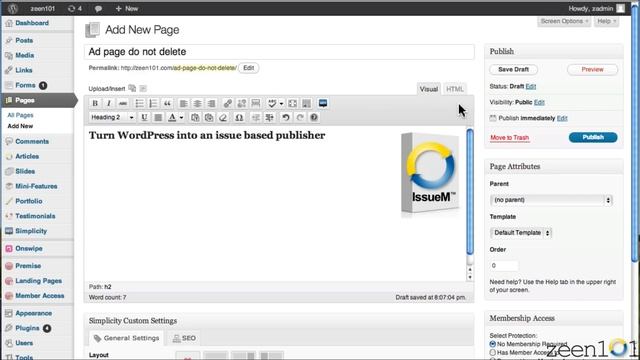Open the comments bubble in admin bar

[98, 8]
